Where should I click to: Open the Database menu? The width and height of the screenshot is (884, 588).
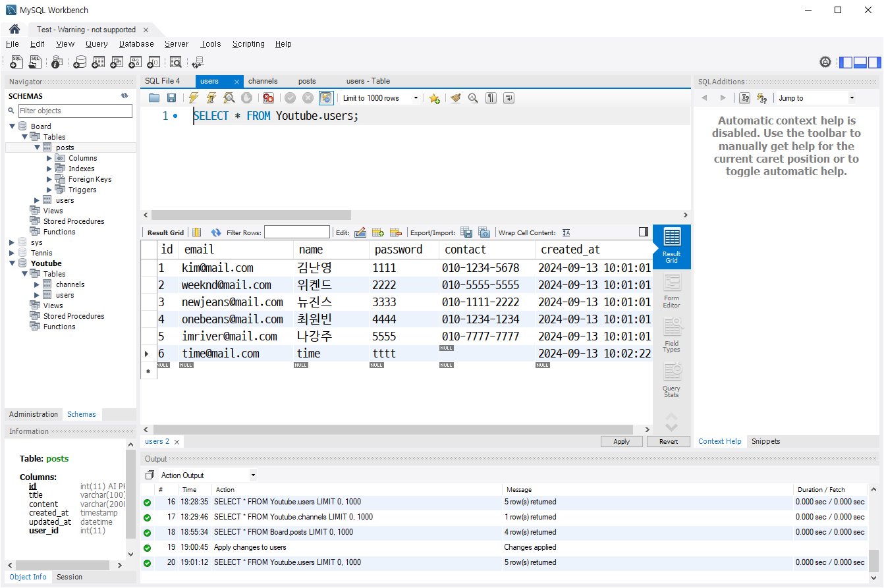pyautogui.click(x=136, y=44)
